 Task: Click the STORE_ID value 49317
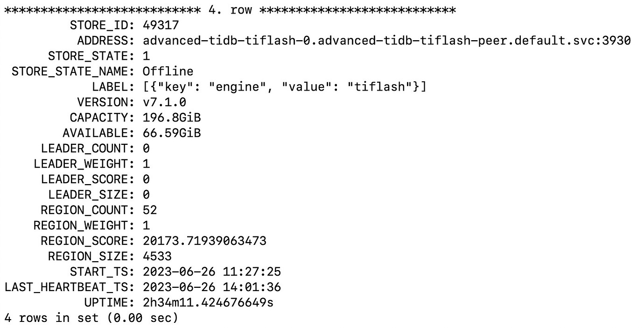pyautogui.click(x=161, y=25)
